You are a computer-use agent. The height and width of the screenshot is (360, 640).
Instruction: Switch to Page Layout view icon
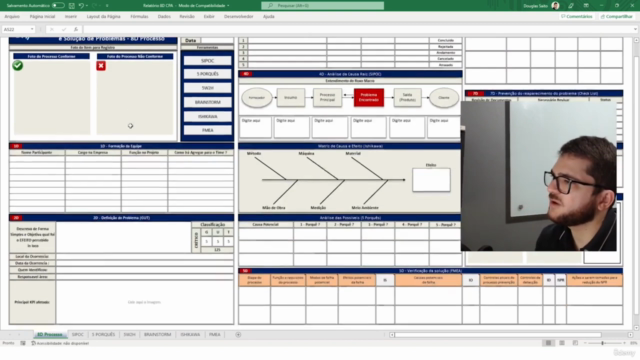(x=562, y=343)
